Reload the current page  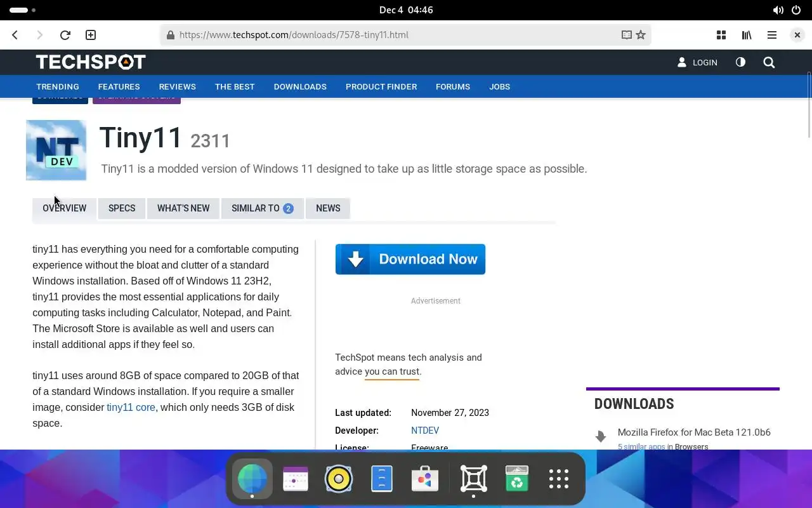coord(65,35)
